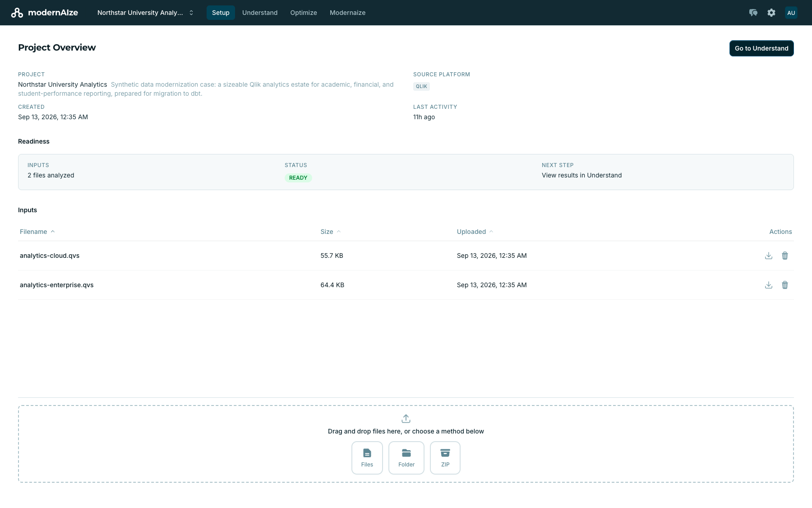Switch to the Understand tab
The height and width of the screenshot is (508, 812).
260,13
